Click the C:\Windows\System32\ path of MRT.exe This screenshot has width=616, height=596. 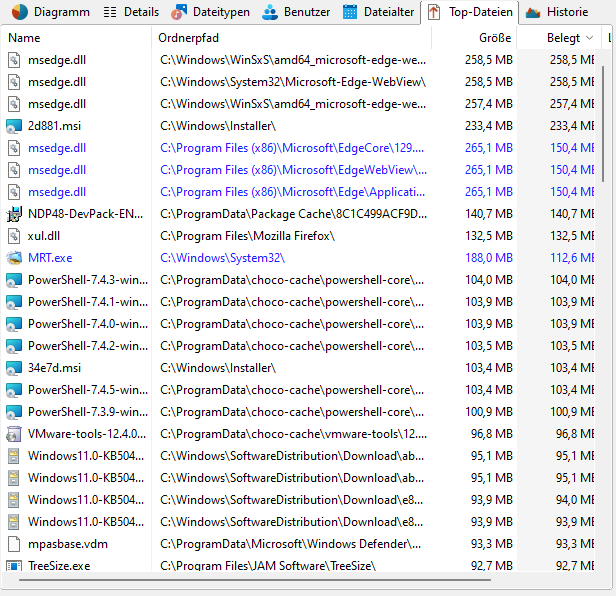[x=222, y=258]
